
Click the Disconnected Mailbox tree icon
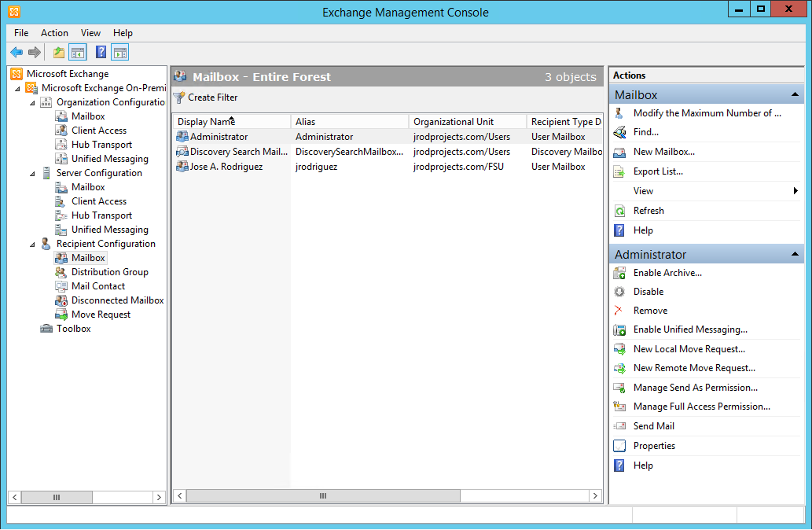pyautogui.click(x=61, y=300)
